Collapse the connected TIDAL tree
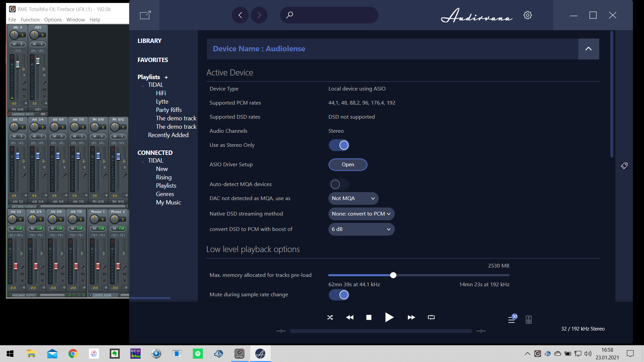Viewport: 644px width, 362px height. click(143, 162)
